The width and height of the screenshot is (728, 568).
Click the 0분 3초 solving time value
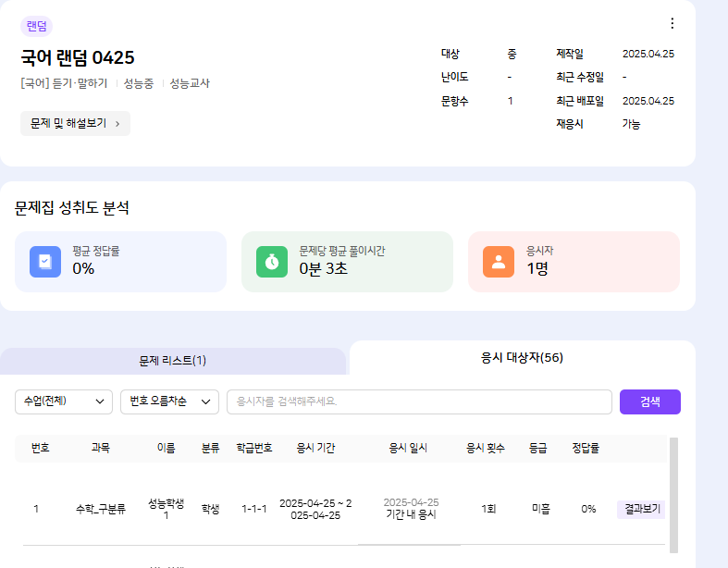(323, 268)
